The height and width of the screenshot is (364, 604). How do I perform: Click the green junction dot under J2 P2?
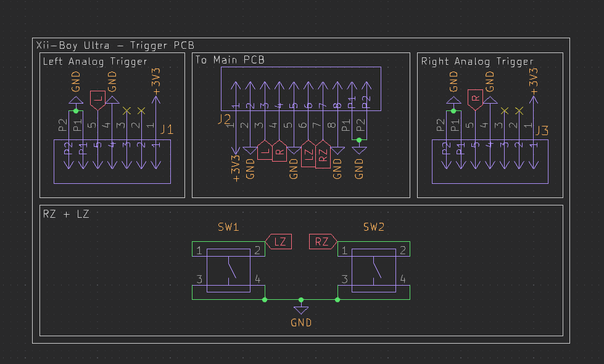pyautogui.click(x=359, y=140)
